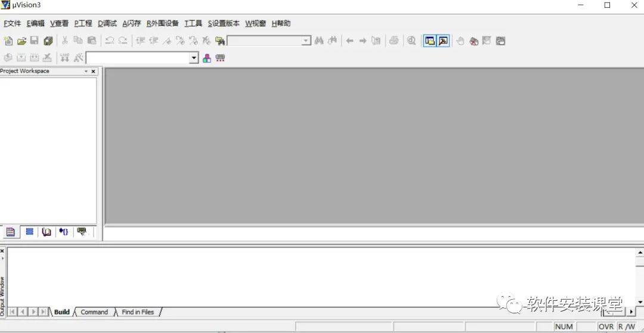Click output tabs last-tab scroll button
This screenshot has width=644, height=333.
44,312
